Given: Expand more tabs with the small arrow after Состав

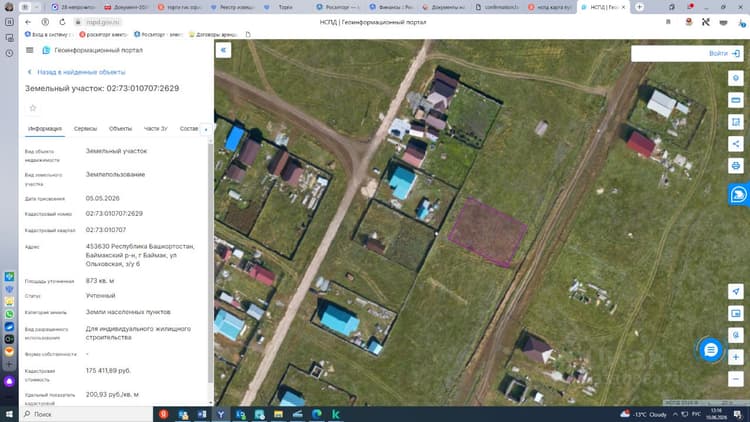Looking at the screenshot, I should click(x=206, y=129).
